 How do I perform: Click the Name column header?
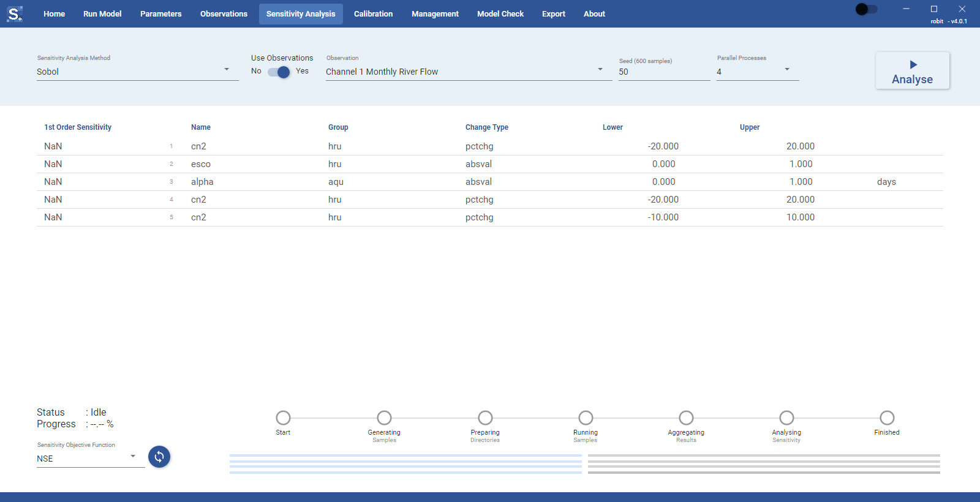(201, 127)
